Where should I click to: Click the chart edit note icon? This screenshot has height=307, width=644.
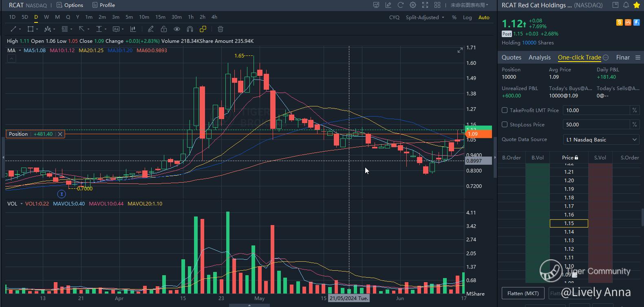pyautogui.click(x=388, y=5)
